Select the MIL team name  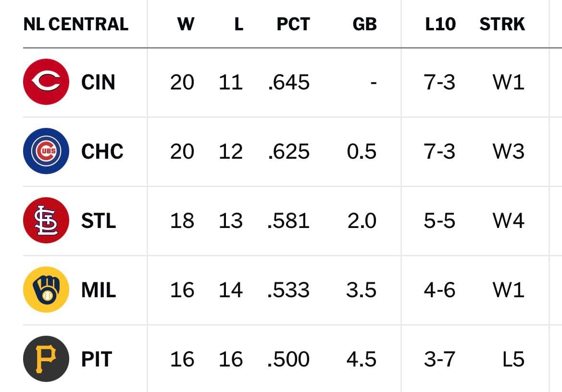point(99,290)
